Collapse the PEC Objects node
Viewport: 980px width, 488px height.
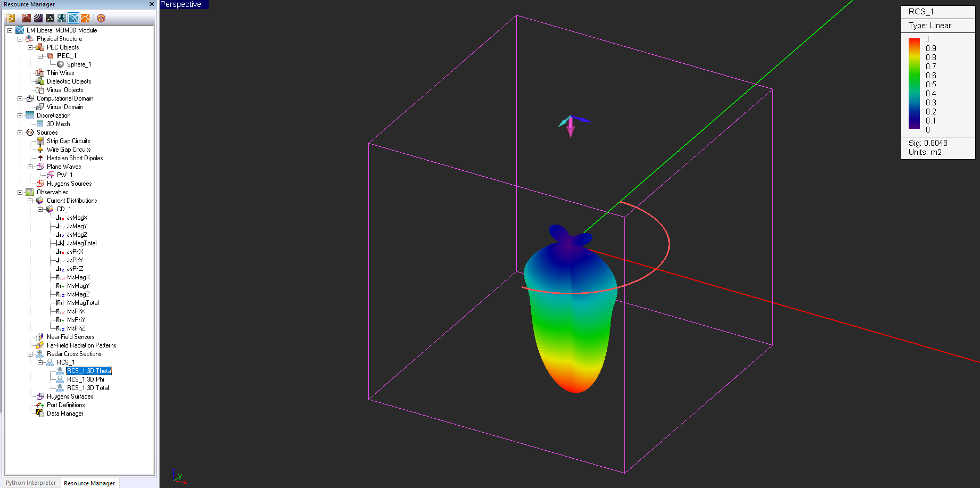pos(30,47)
